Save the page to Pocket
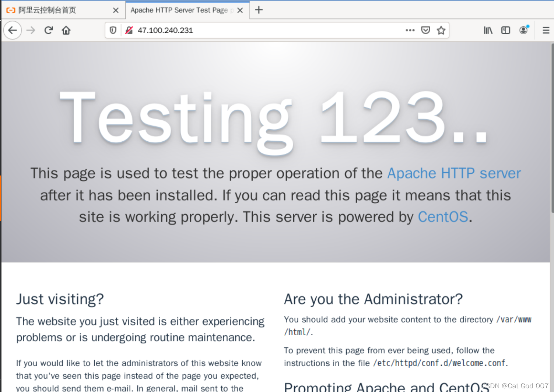 click(x=425, y=30)
